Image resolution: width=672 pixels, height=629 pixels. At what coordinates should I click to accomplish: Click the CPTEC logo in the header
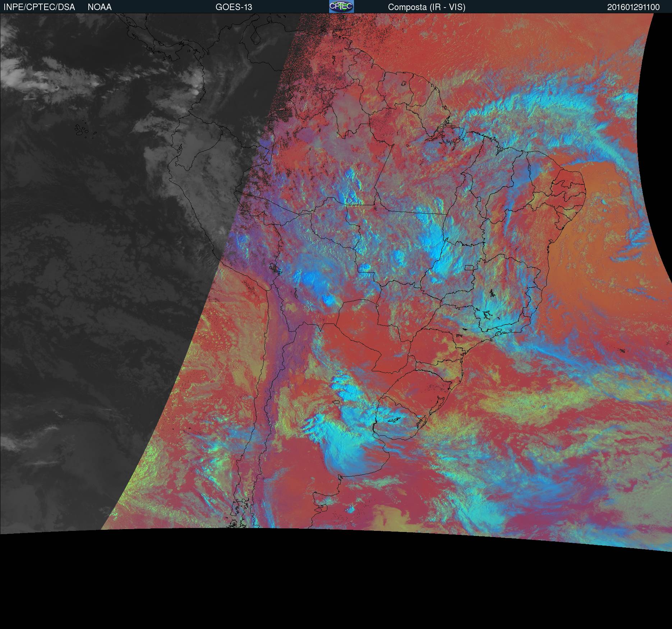tap(341, 6)
